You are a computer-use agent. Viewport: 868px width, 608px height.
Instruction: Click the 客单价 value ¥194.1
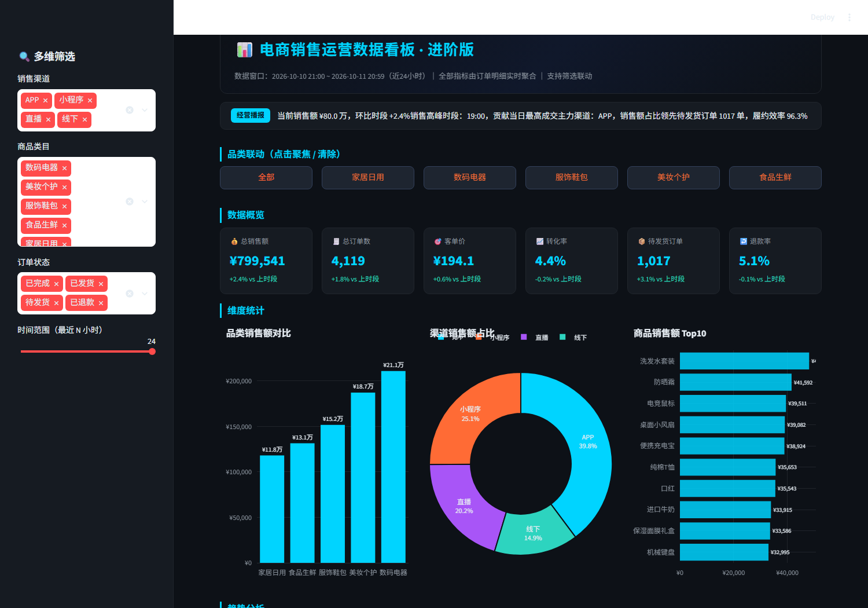click(x=454, y=261)
